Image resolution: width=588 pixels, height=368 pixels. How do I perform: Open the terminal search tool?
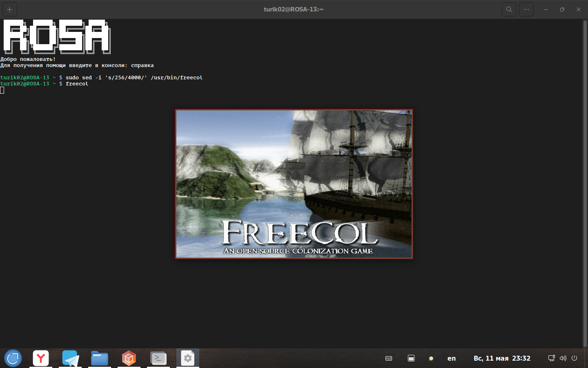(509, 9)
